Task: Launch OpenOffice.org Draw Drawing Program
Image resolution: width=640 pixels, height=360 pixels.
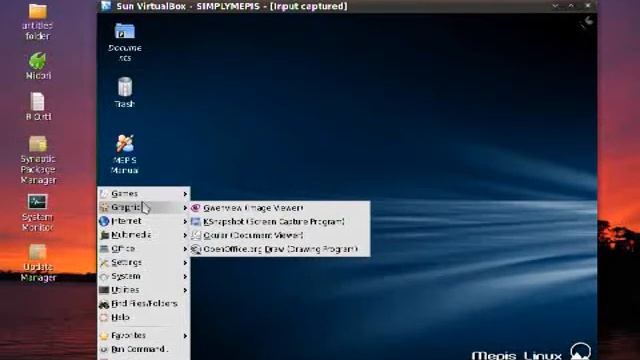Action: point(280,249)
